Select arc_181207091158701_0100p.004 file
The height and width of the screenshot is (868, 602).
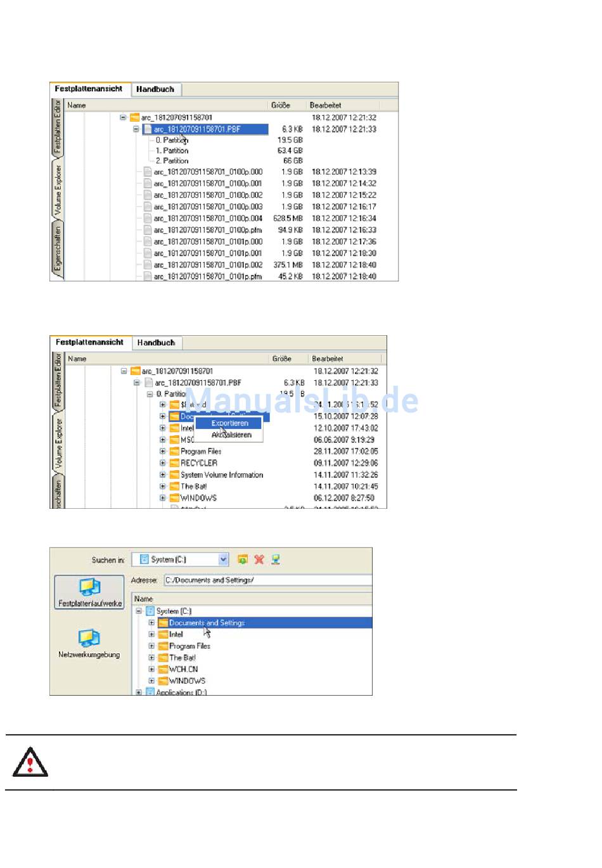click(208, 219)
